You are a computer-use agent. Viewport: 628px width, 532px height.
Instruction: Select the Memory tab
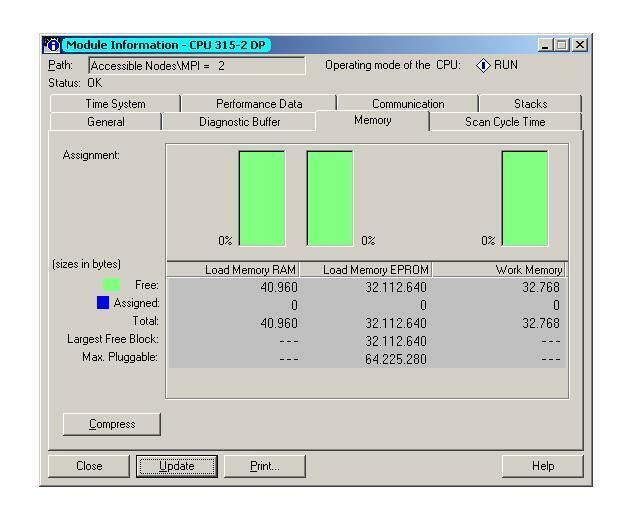coord(372,120)
